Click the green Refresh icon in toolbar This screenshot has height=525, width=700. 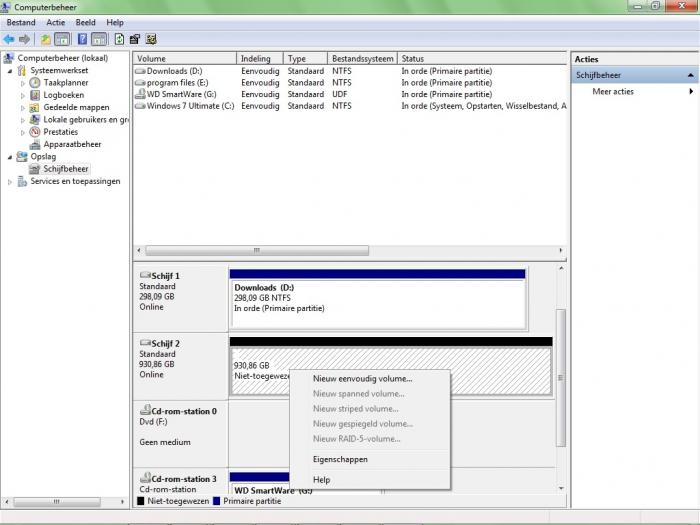pos(119,39)
